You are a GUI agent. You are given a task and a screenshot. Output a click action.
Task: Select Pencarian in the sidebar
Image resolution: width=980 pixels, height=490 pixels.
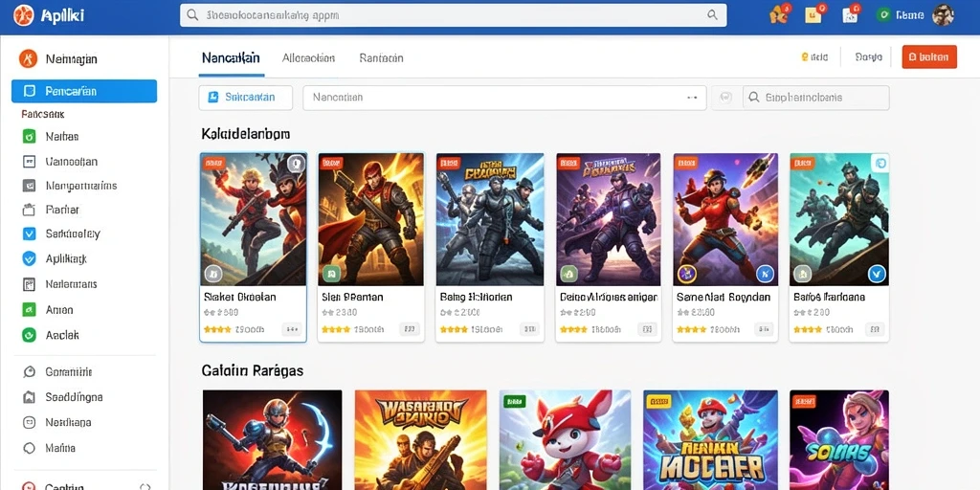(x=84, y=91)
